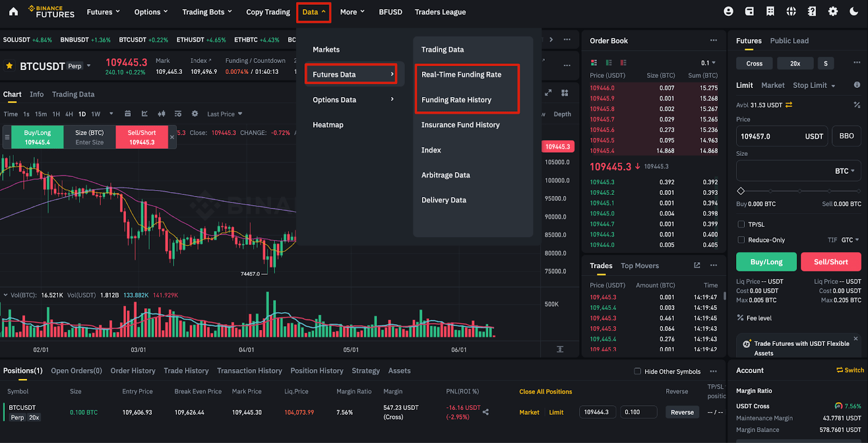Share position PNL icon
The image size is (868, 443).
(x=486, y=412)
